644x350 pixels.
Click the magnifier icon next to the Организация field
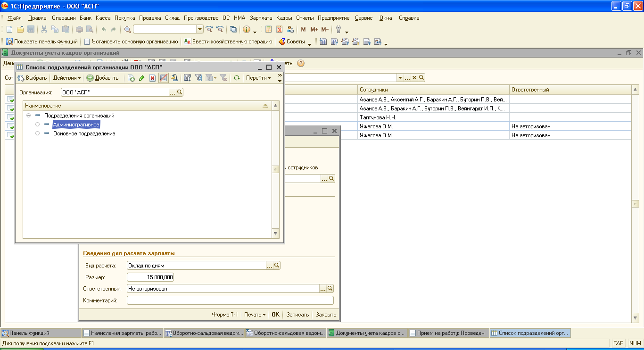pos(180,92)
